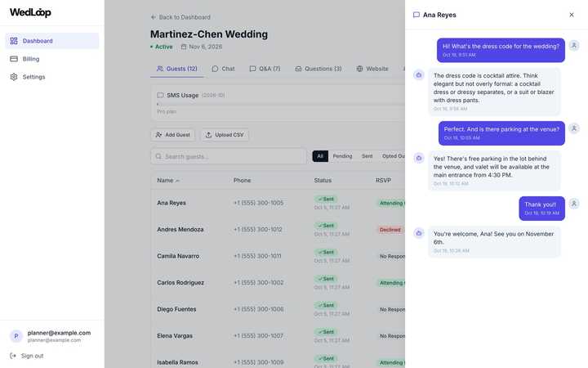Screen dimensions: 588x368
Task: Click the dress code question message
Action: [x=501, y=50]
